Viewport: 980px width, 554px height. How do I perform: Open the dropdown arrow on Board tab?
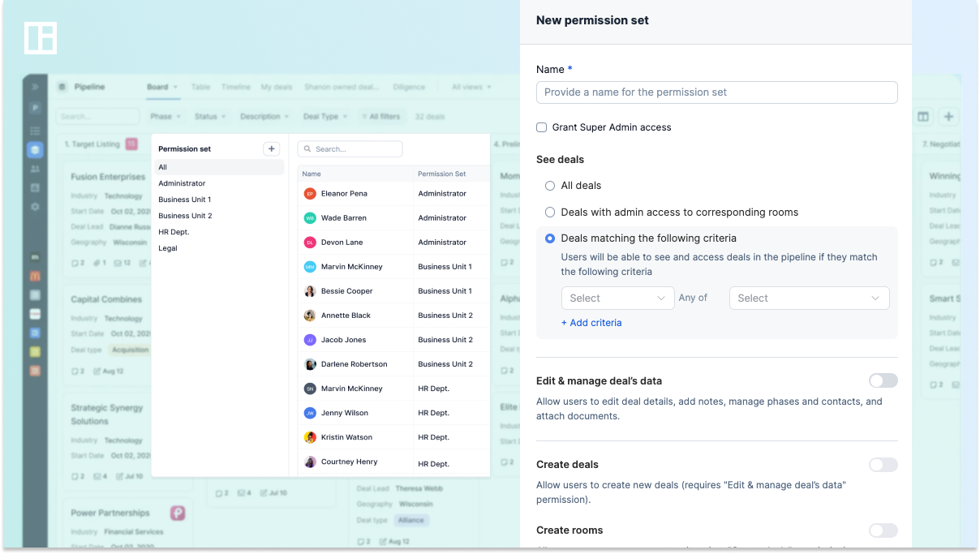[x=176, y=87]
